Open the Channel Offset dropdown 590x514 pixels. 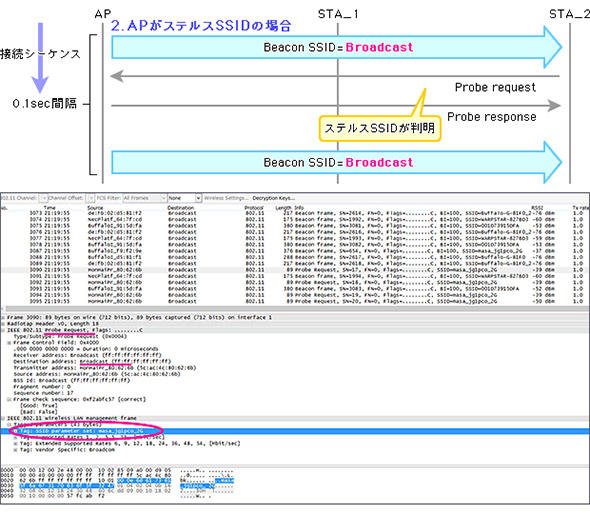click(90, 198)
